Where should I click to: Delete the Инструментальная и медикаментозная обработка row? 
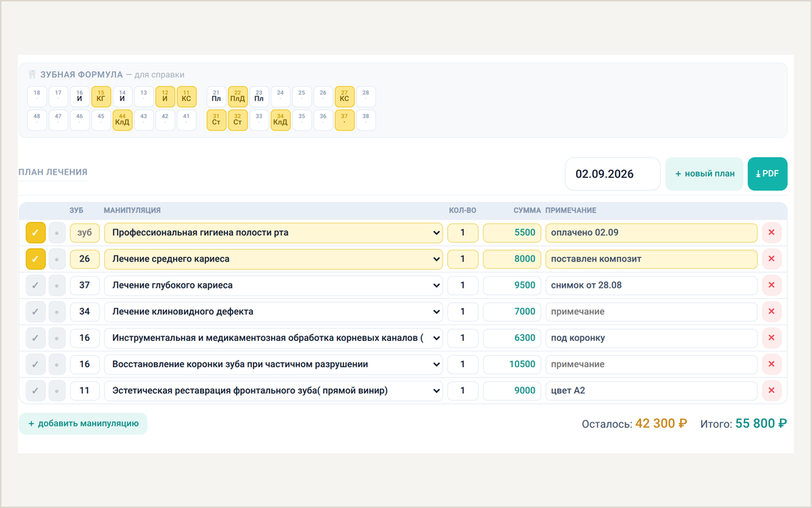(771, 338)
